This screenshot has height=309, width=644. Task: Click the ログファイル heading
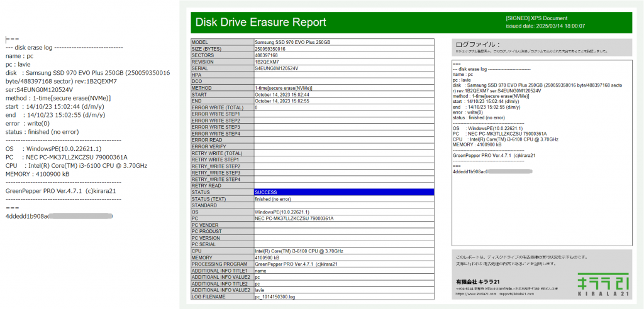[x=481, y=45]
